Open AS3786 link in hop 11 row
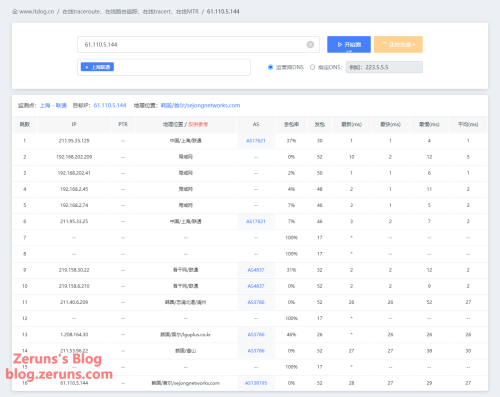This screenshot has height=397, width=500. 256,302
